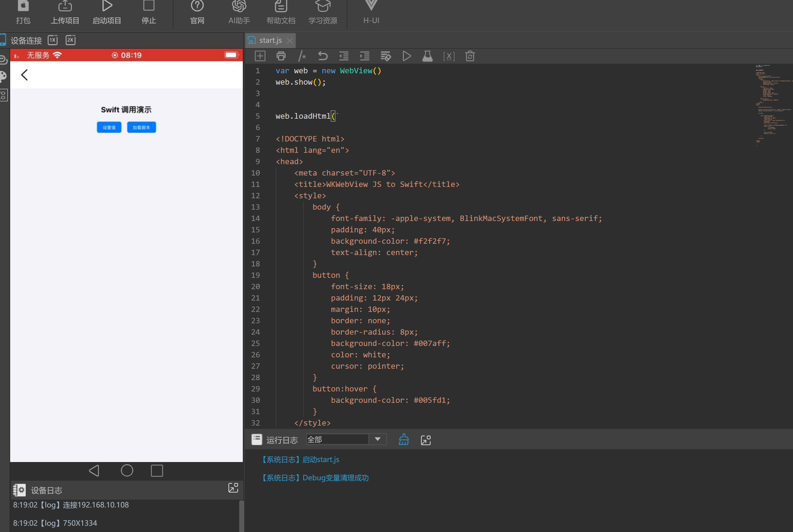Open 学习资源 learning resources
The height and width of the screenshot is (532, 793).
(x=323, y=12)
